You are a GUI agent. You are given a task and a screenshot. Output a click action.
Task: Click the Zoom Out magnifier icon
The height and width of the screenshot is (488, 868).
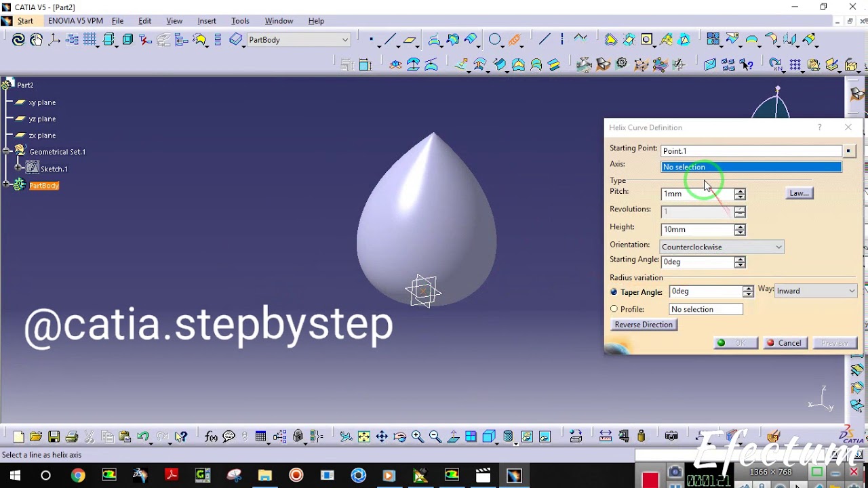pyautogui.click(x=435, y=436)
